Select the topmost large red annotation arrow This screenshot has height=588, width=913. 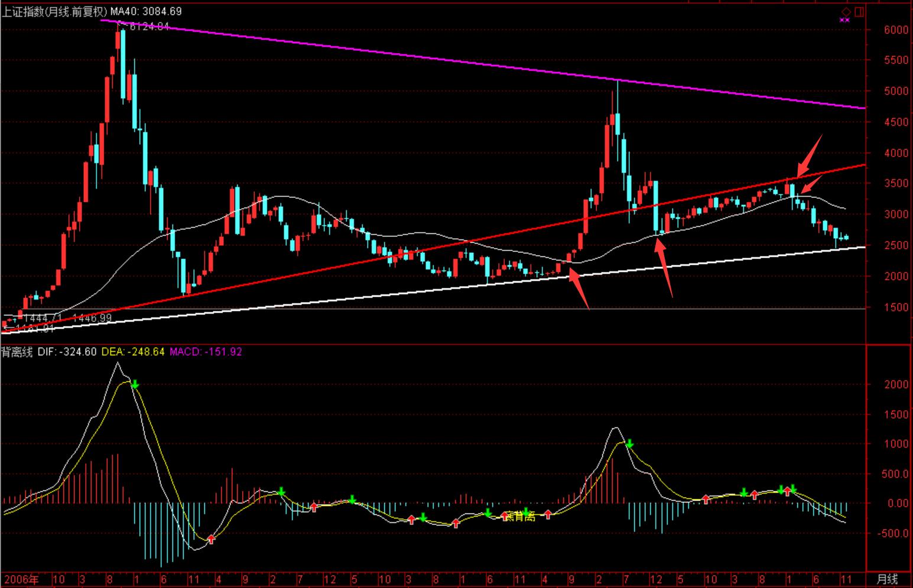click(809, 155)
